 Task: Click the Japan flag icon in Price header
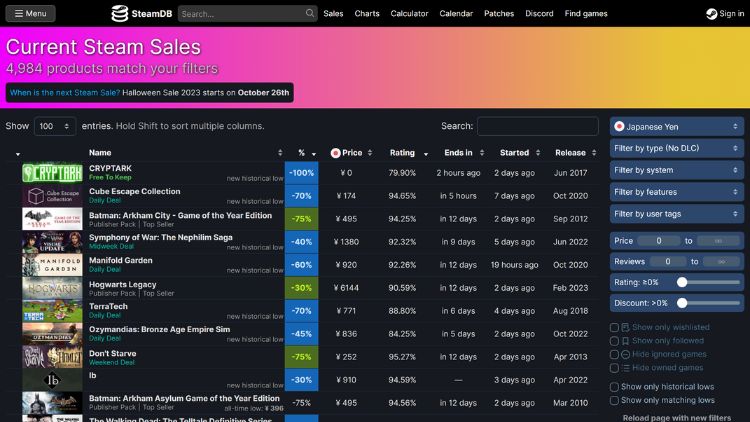[336, 153]
